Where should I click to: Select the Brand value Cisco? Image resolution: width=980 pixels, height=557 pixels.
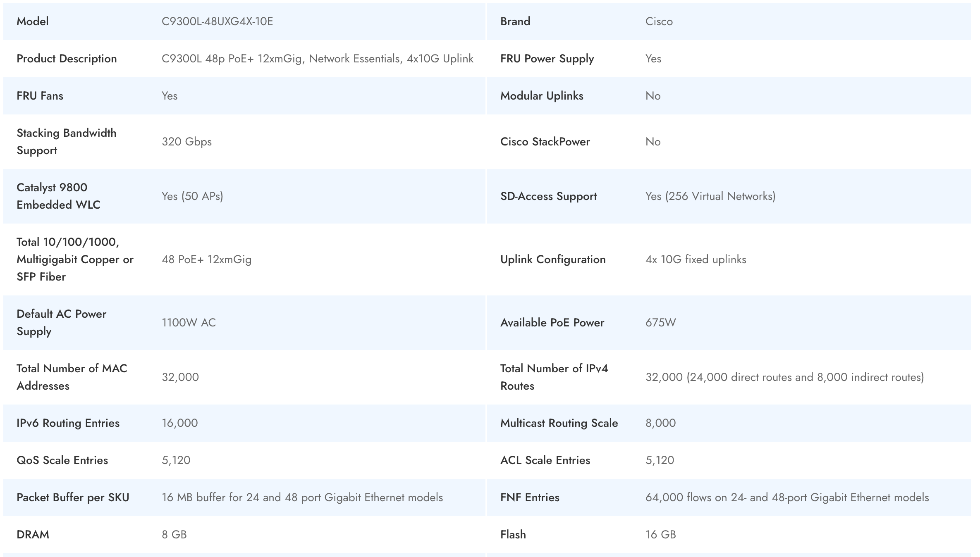[659, 21]
